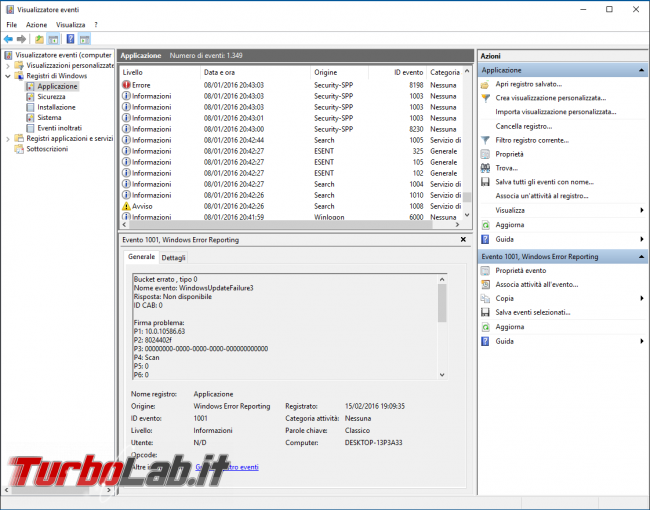
Task: Collapse Registri di Windows tree node
Action: pyautogui.click(x=8, y=76)
